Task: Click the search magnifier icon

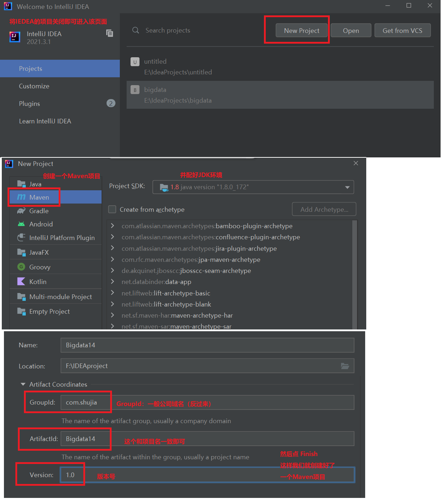Action: [136, 30]
